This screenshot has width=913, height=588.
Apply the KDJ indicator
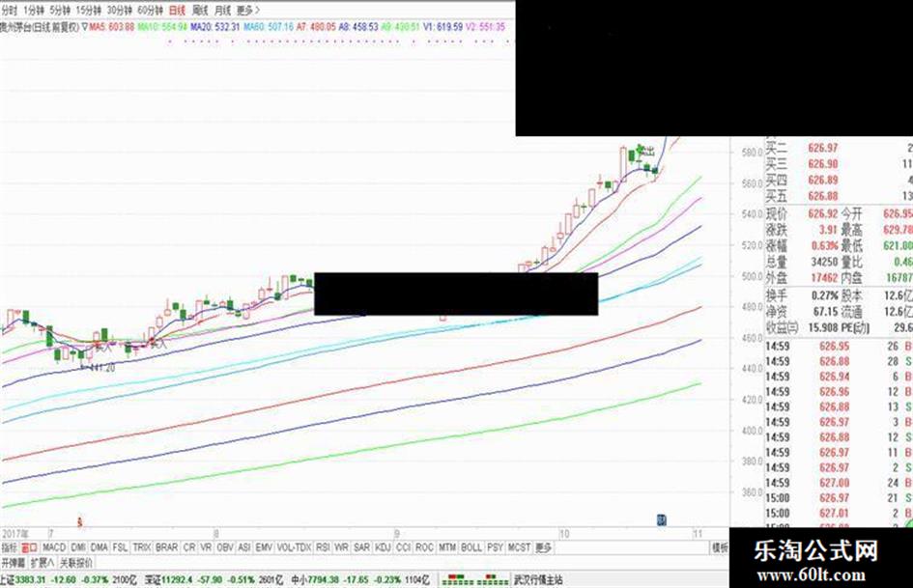pyautogui.click(x=383, y=547)
